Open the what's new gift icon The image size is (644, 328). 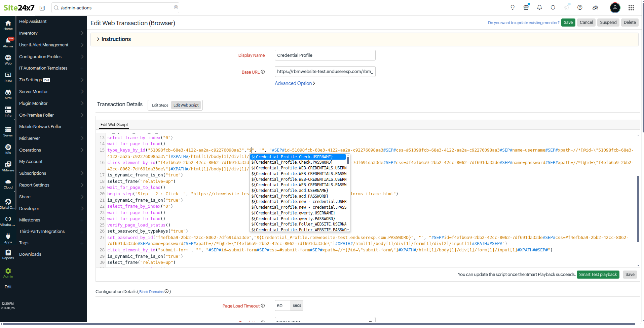[526, 7]
